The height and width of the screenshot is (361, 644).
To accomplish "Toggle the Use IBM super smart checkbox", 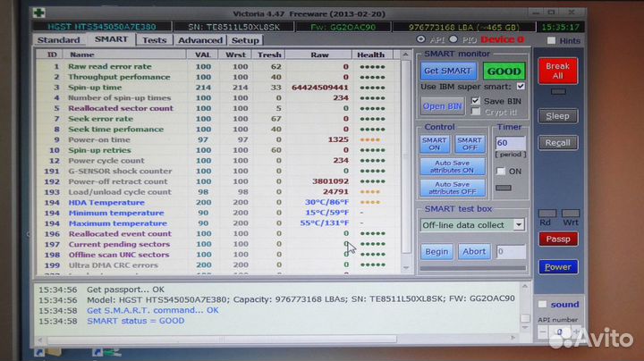I will [521, 87].
